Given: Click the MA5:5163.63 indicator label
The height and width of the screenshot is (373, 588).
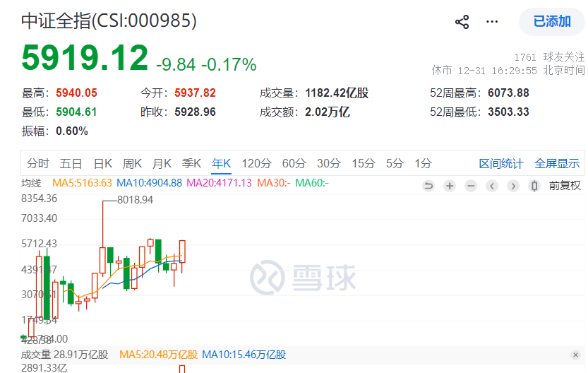Looking at the screenshot, I should click(82, 183).
